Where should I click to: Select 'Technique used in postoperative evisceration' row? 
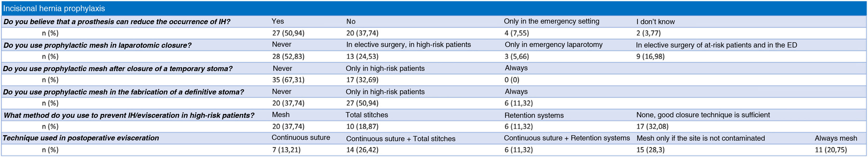pos(81,138)
